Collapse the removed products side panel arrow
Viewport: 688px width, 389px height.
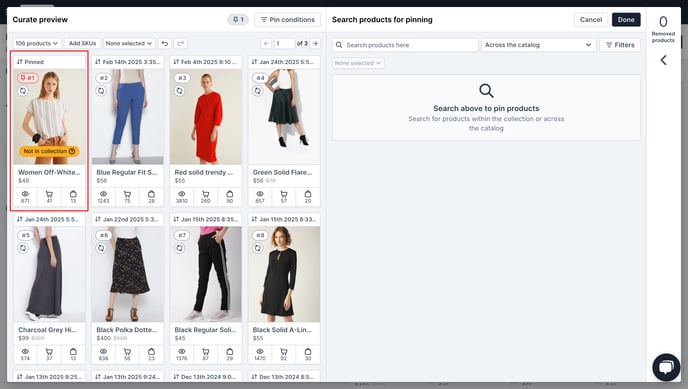[663, 60]
